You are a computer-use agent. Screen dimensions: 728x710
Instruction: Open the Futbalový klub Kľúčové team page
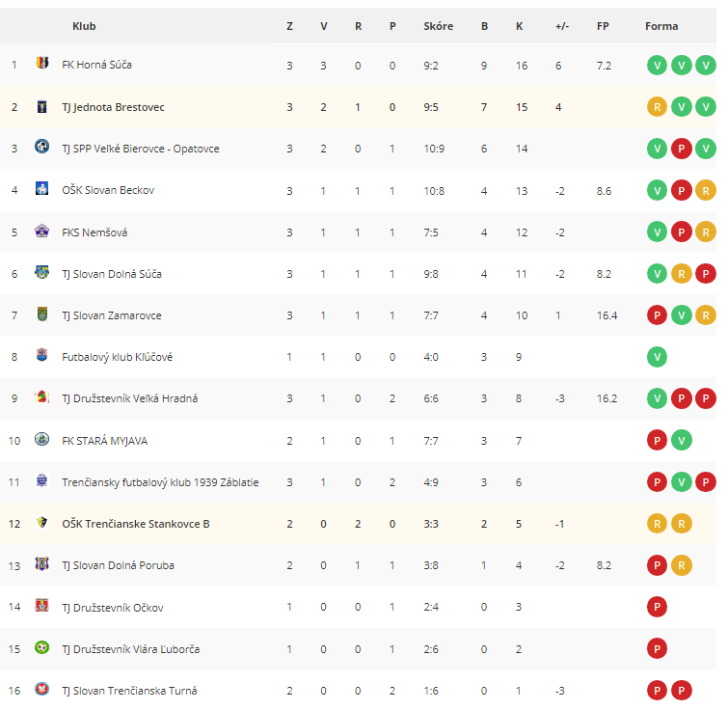118,357
